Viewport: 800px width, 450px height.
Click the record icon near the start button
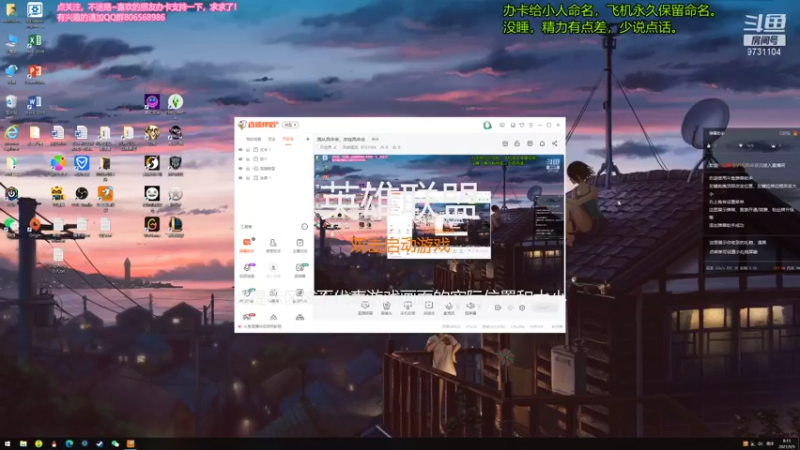tap(498, 308)
